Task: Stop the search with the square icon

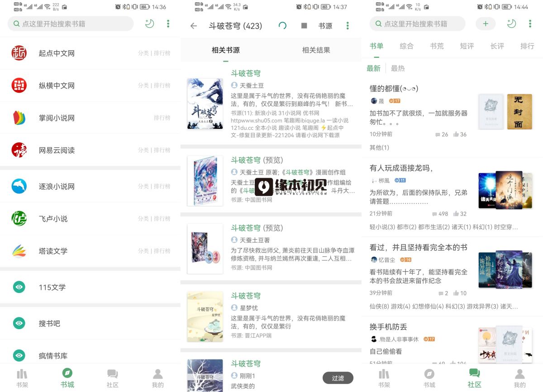Action: click(x=304, y=26)
